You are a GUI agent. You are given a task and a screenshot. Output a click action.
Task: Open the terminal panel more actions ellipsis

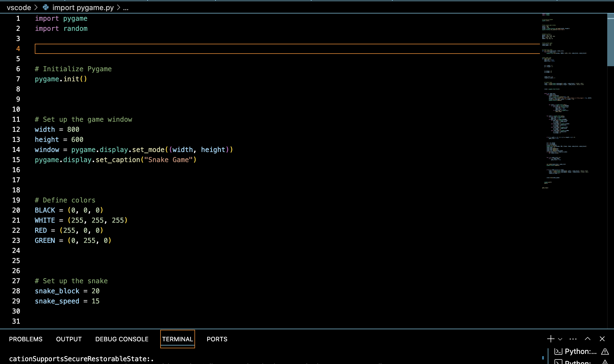[x=573, y=339]
